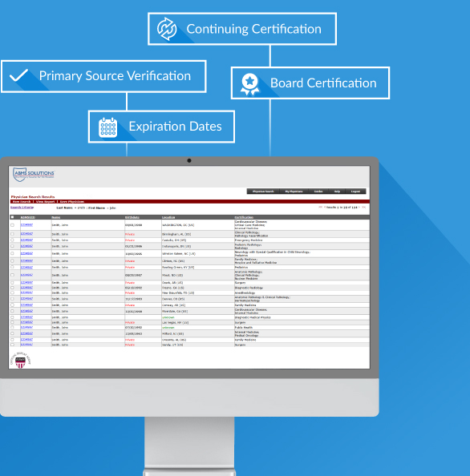Toggle the select-all checkbox in table header
Screen dimensions: 470x476
click(x=13, y=217)
